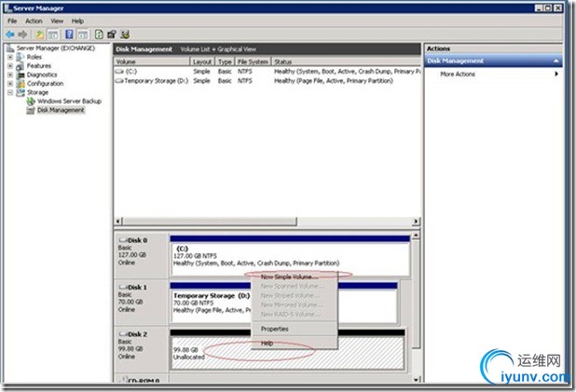
Task: Click the blue question-mark Help toolbar icon
Action: (x=69, y=34)
